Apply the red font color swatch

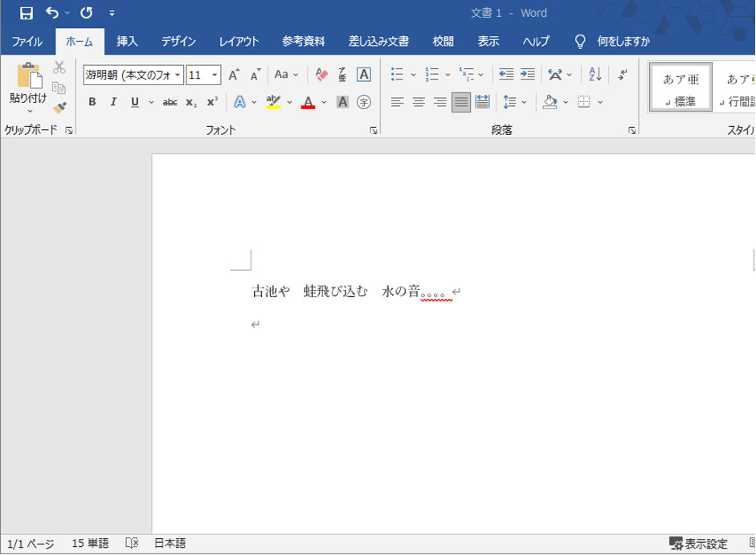pyautogui.click(x=308, y=102)
